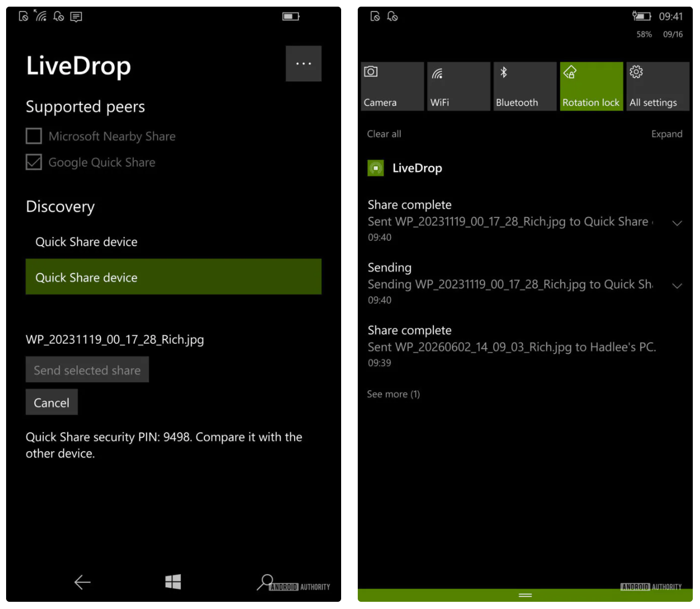
Task: Click the charging battery icon in action center
Action: point(642,16)
